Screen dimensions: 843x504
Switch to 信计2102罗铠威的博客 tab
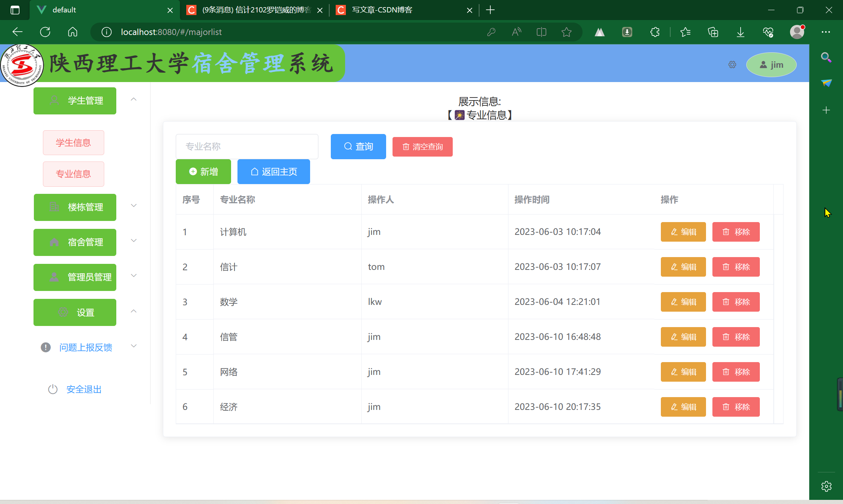pyautogui.click(x=255, y=10)
